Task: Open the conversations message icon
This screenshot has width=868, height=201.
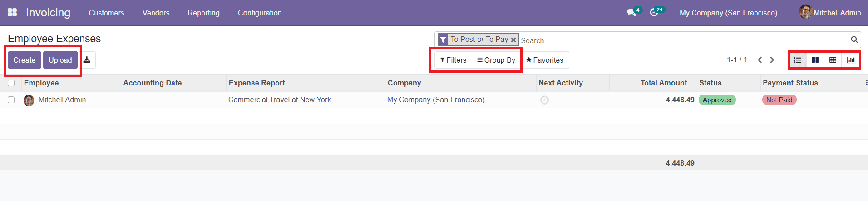Action: click(631, 12)
